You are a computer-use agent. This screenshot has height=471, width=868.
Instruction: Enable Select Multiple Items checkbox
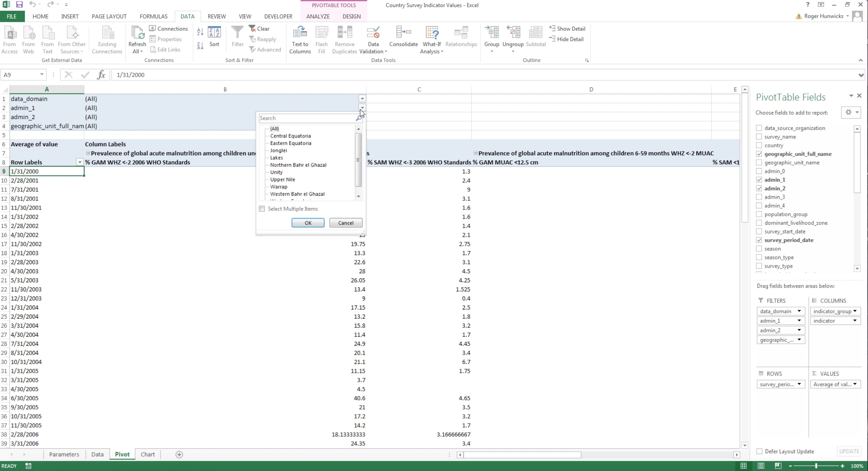click(262, 209)
